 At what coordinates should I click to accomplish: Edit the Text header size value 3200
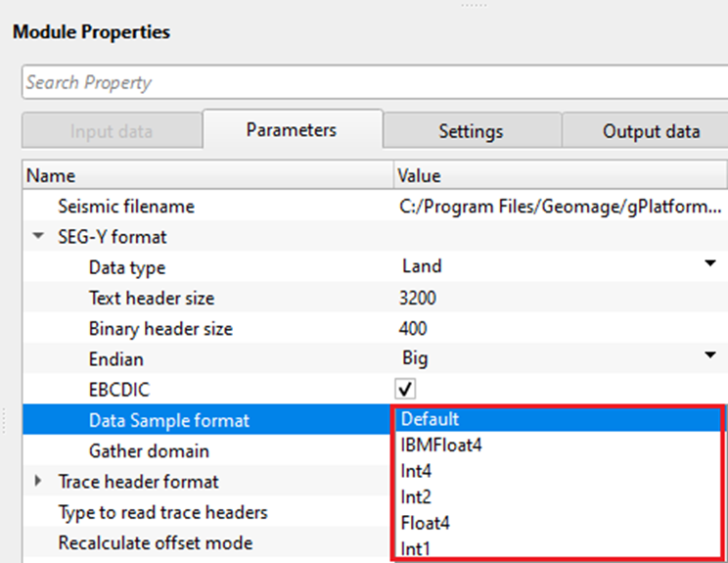(419, 298)
